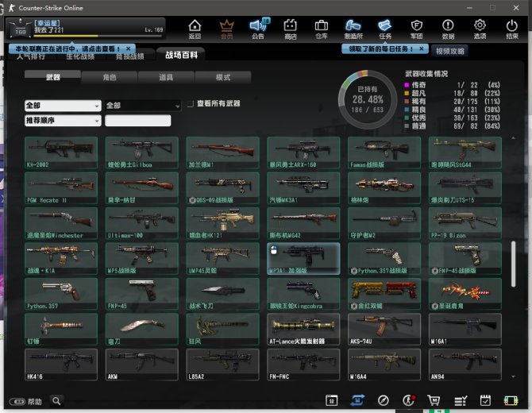The image size is (532, 413).
Task: Select the Famas战损版 weapon card
Action: 384,152
